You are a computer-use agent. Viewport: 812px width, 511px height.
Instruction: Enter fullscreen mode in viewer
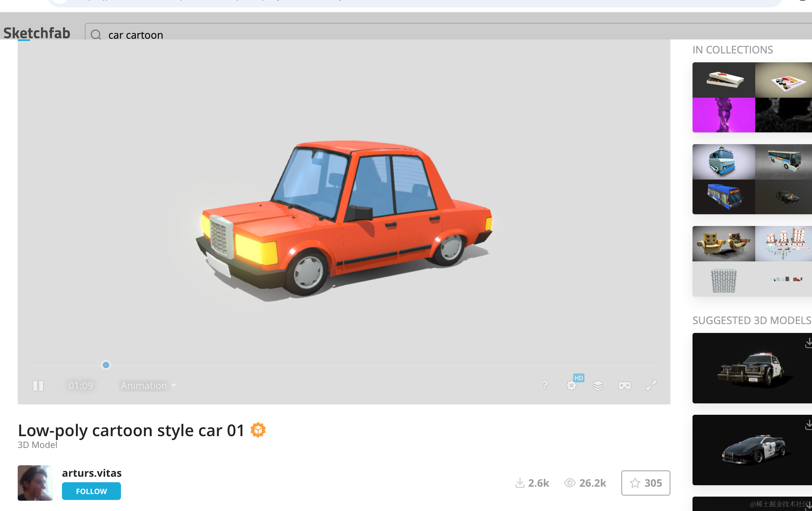(x=651, y=386)
